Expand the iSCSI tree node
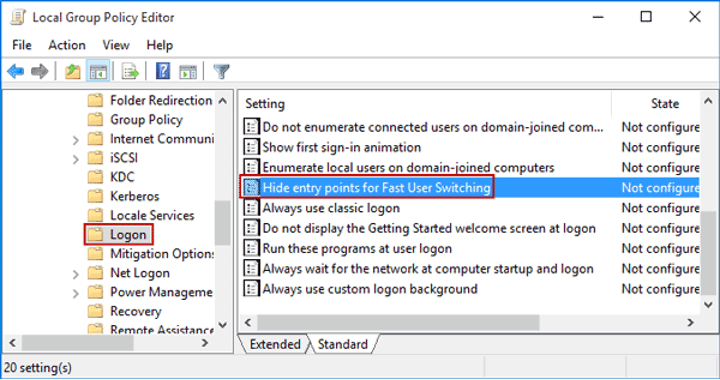The height and width of the screenshot is (380, 720). pyautogui.click(x=75, y=159)
